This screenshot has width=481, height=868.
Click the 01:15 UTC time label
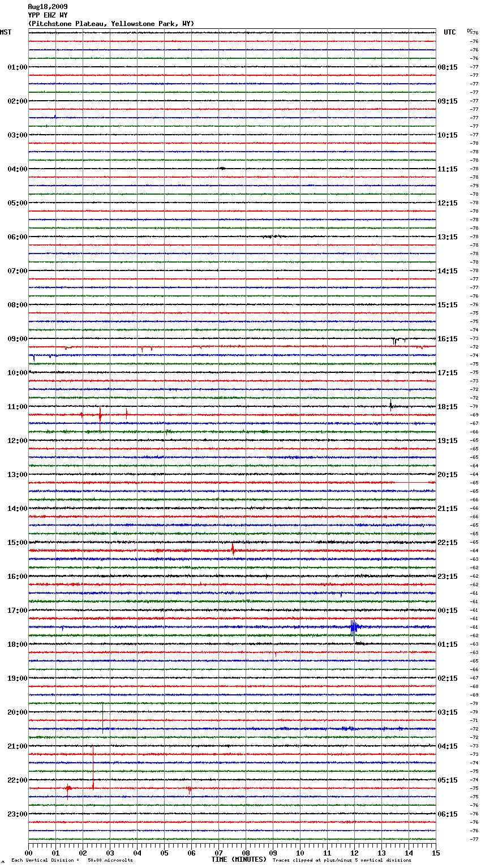coord(448,644)
